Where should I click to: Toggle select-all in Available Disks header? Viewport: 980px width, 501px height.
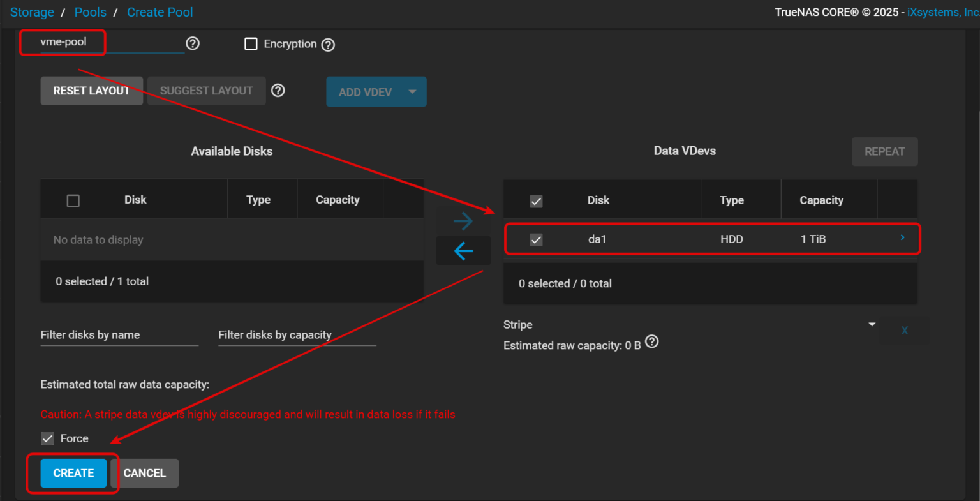73,200
